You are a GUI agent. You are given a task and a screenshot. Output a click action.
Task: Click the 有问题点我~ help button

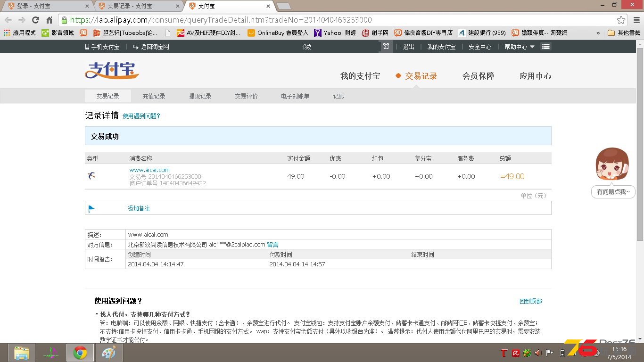click(613, 192)
